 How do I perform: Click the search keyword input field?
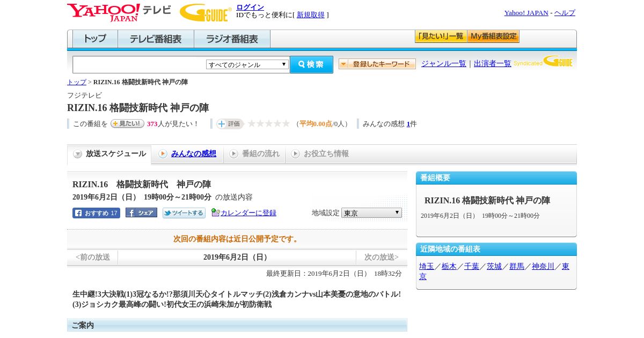tap(140, 64)
